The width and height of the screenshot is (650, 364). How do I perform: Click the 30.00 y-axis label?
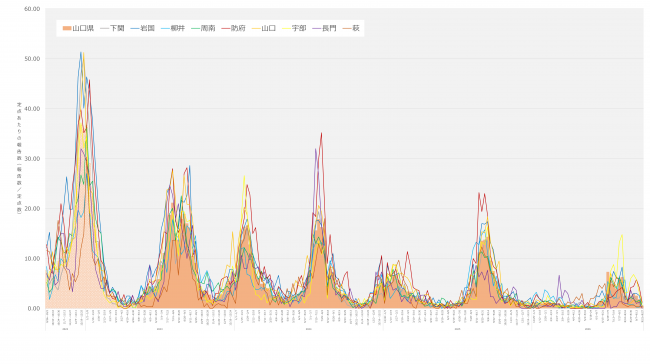click(32, 159)
